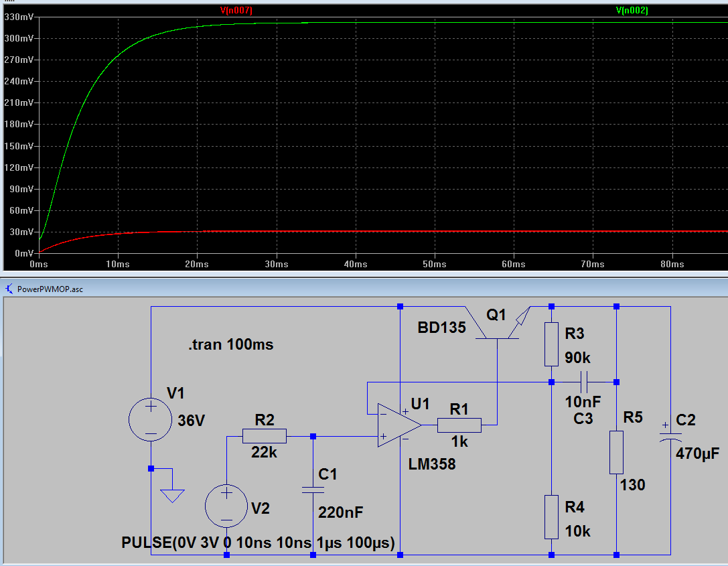728x566 pixels.
Task: Click the 330mV vertical axis label
Action: [19, 17]
